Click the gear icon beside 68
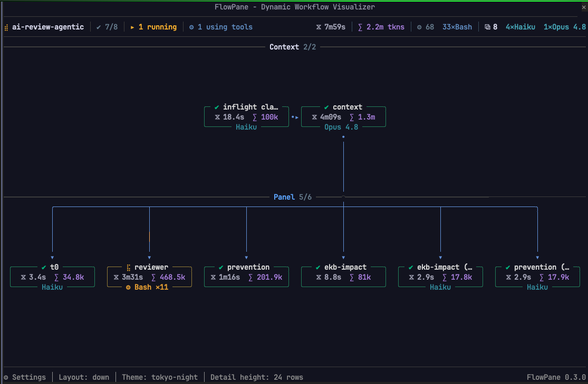The image size is (588, 384). point(419,27)
